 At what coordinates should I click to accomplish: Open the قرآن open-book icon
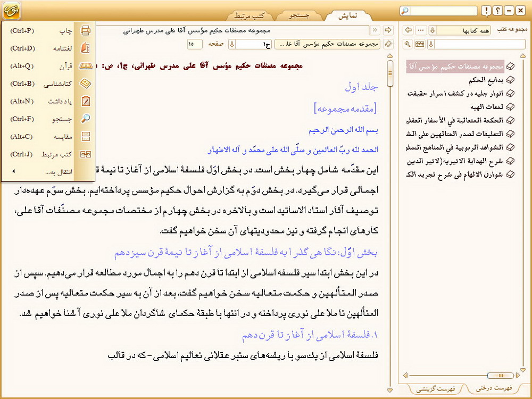(85, 66)
